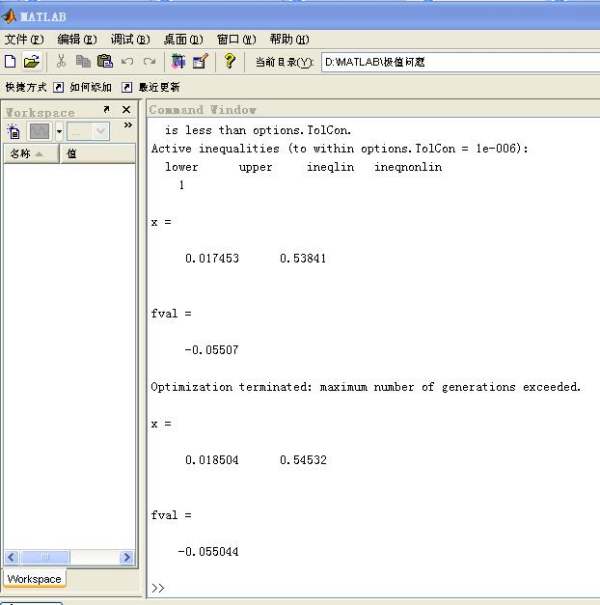
Task: Click the yellow Help question mark icon
Action: click(x=230, y=62)
